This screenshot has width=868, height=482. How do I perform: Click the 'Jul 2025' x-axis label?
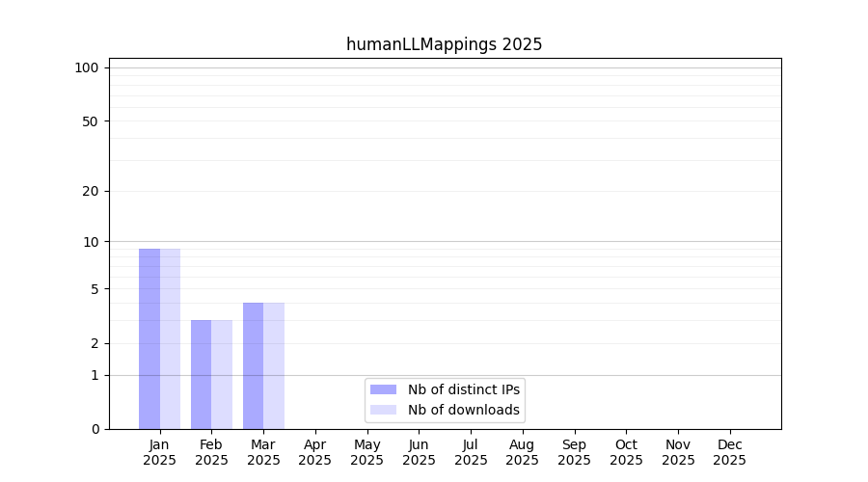pos(471,452)
